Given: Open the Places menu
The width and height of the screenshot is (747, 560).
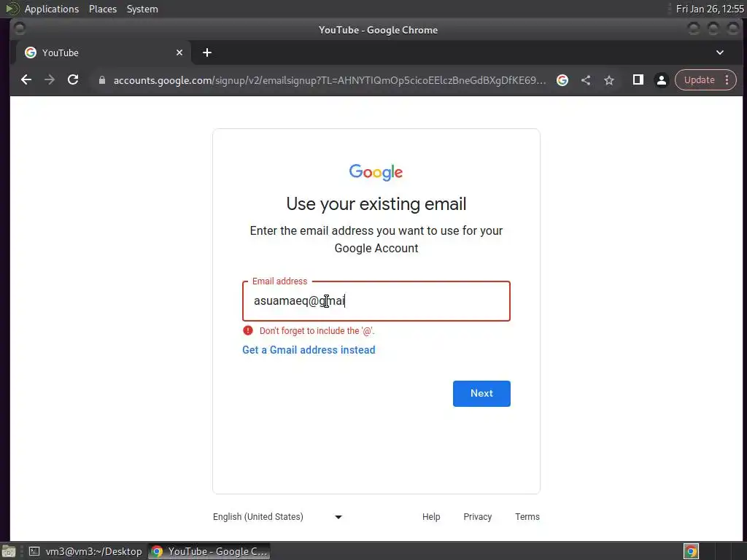Looking at the screenshot, I should (x=103, y=9).
